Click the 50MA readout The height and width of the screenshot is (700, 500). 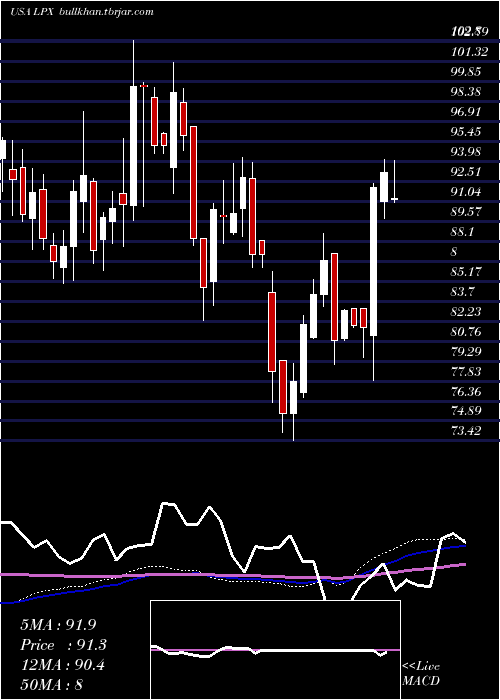pyautogui.click(x=52, y=685)
